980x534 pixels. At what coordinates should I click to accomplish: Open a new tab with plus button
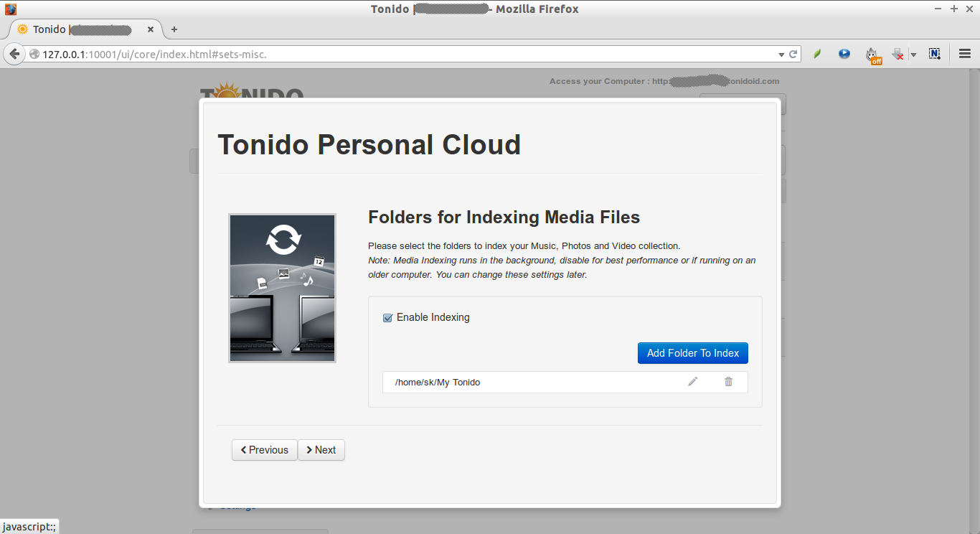174,29
